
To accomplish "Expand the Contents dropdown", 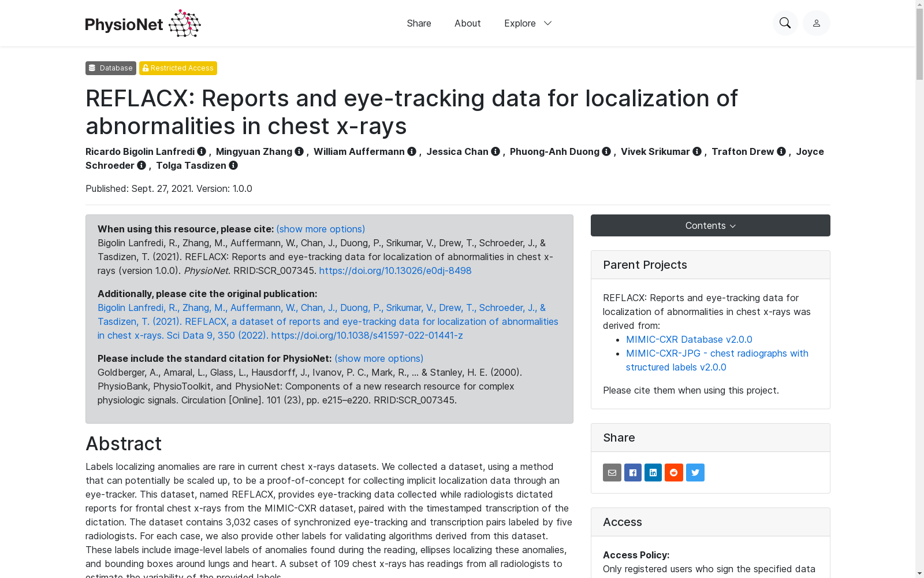I will click(710, 225).
